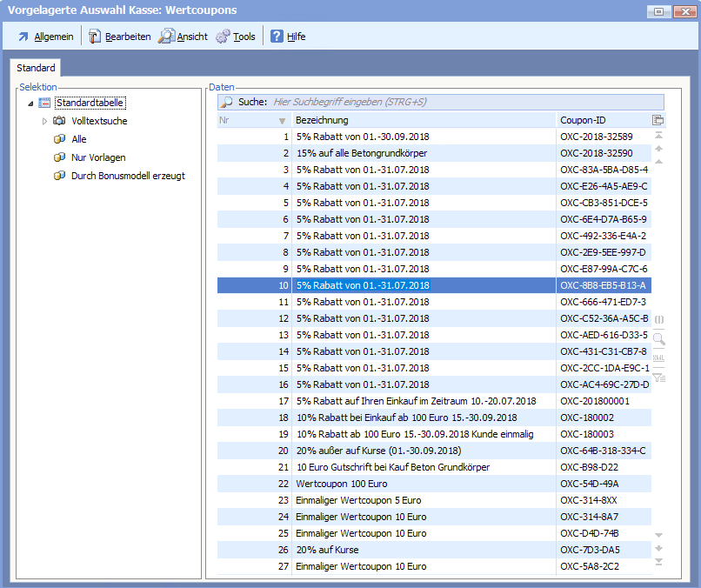Collapse the Standardtabelle tree node
Viewport: 701px width, 588px height.
30,104
